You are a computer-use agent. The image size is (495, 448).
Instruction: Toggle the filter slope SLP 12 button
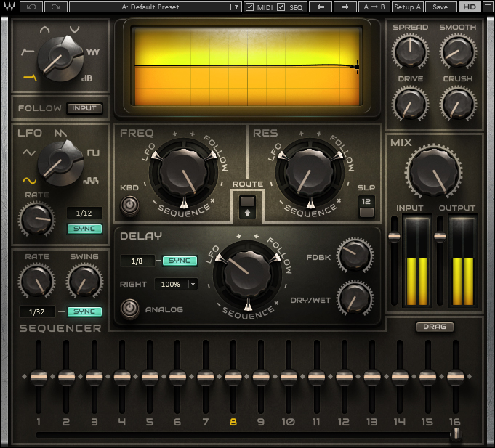click(x=366, y=212)
